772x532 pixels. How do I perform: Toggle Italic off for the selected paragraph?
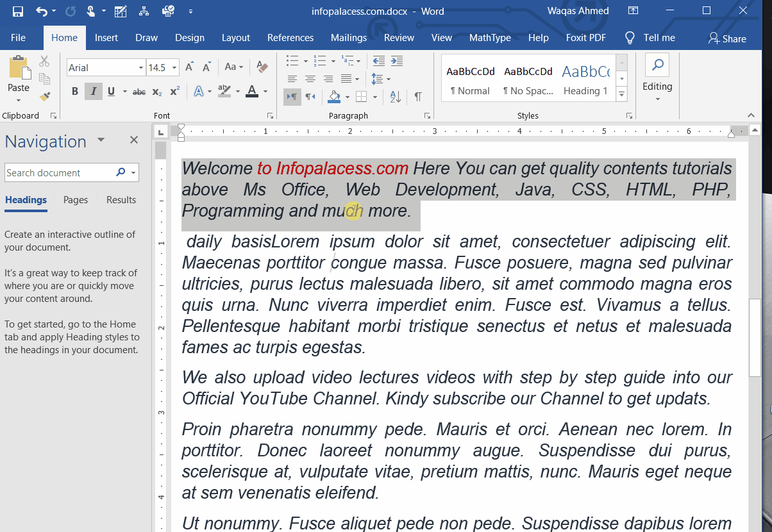tap(93, 92)
